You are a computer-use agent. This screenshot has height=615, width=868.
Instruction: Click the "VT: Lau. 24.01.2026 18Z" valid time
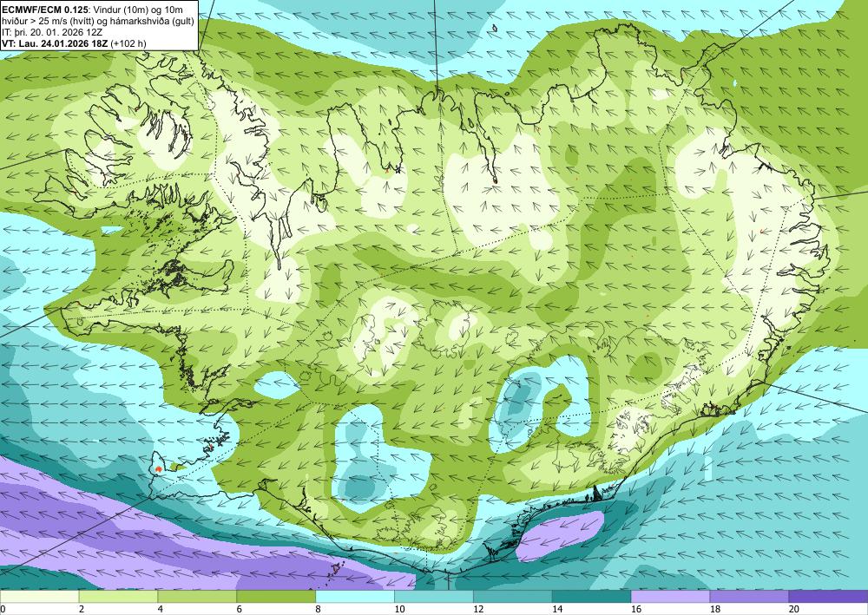[x=55, y=43]
